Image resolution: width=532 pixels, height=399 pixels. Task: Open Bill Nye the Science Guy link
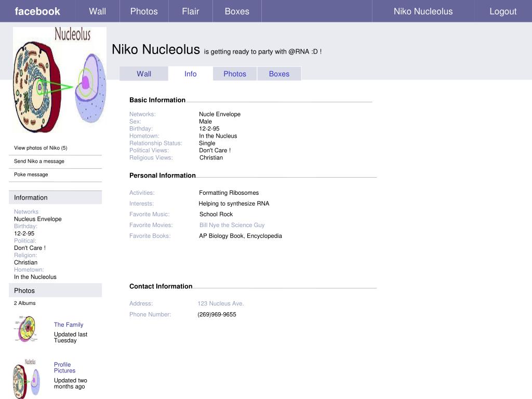click(232, 225)
